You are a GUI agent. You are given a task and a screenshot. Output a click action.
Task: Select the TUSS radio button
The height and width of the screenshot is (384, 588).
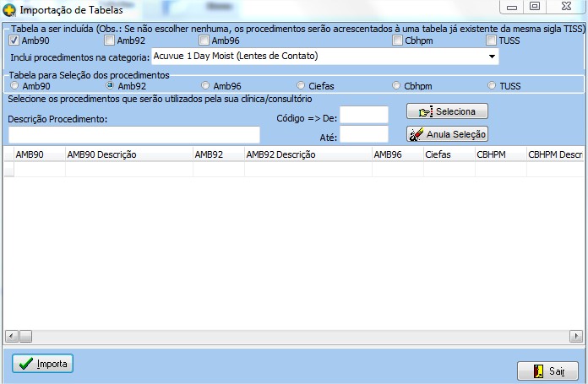(x=492, y=85)
